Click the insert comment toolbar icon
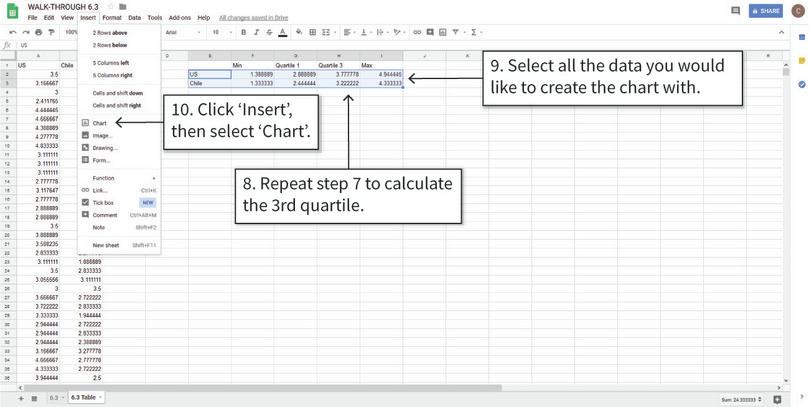 point(430,32)
